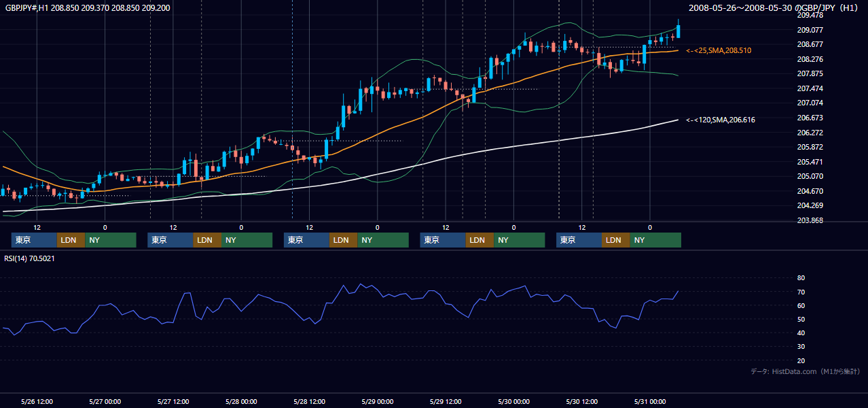Select the 5/26 12:00 time axis label
This screenshot has width=868, height=408.
37,401
